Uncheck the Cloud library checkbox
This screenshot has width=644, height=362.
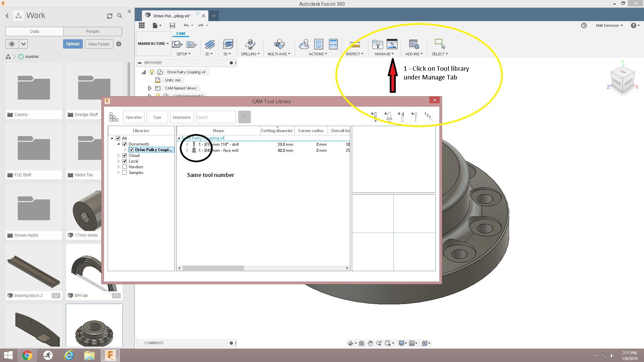[x=125, y=155]
